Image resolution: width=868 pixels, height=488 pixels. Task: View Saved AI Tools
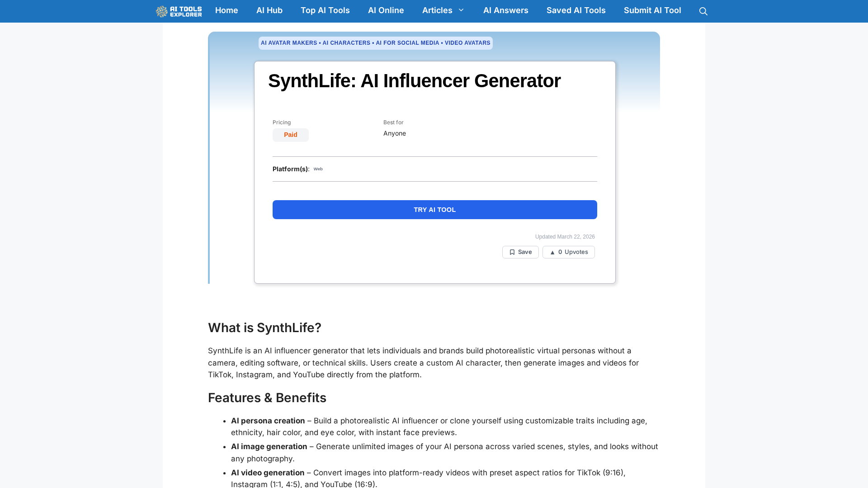pos(576,10)
